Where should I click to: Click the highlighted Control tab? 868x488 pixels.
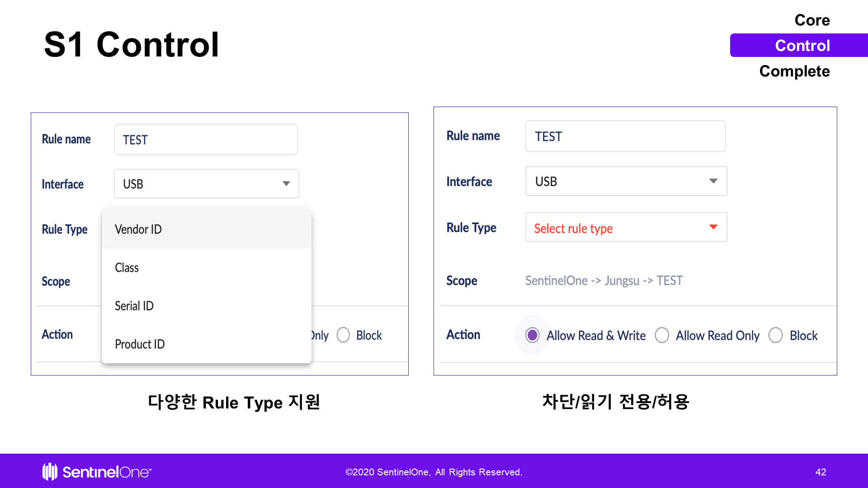[x=802, y=46]
